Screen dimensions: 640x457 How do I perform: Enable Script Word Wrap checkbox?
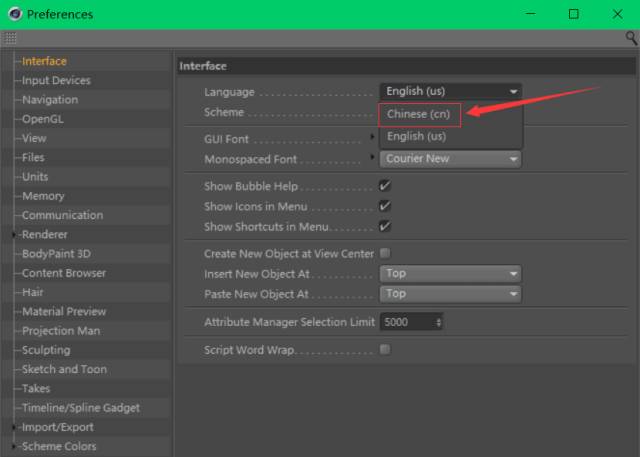point(385,350)
